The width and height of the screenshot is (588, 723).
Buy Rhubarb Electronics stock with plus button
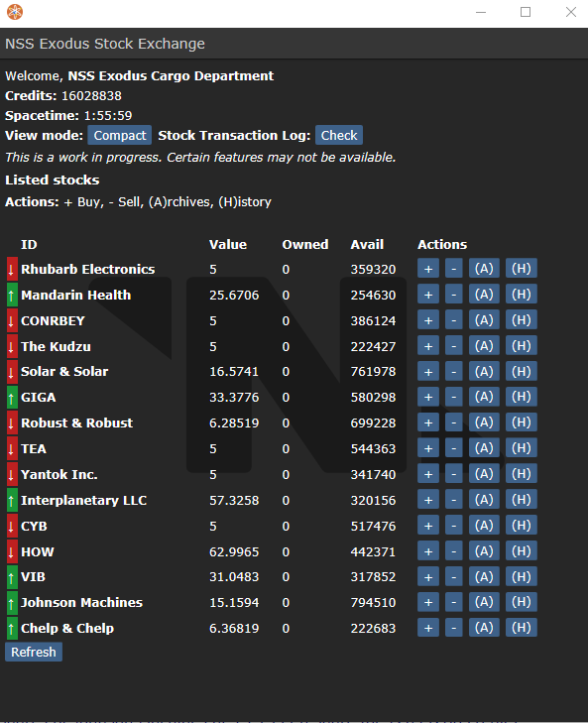428,269
